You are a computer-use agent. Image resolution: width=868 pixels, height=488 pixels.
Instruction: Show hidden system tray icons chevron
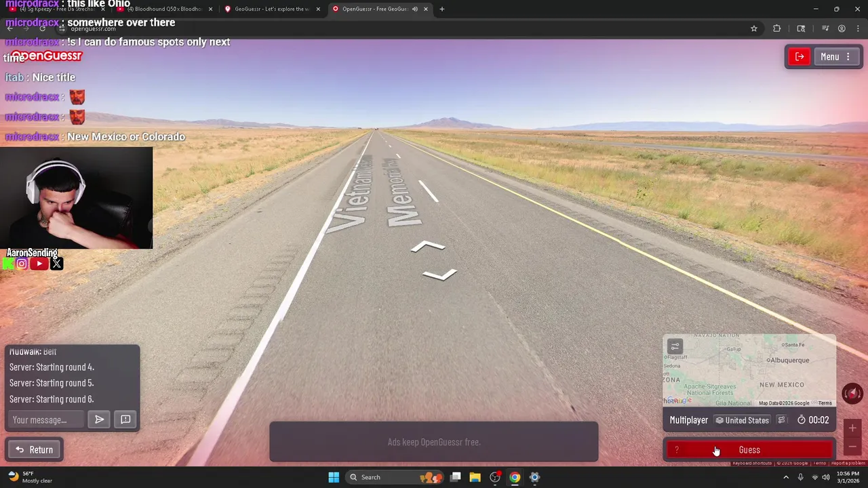pyautogui.click(x=786, y=477)
